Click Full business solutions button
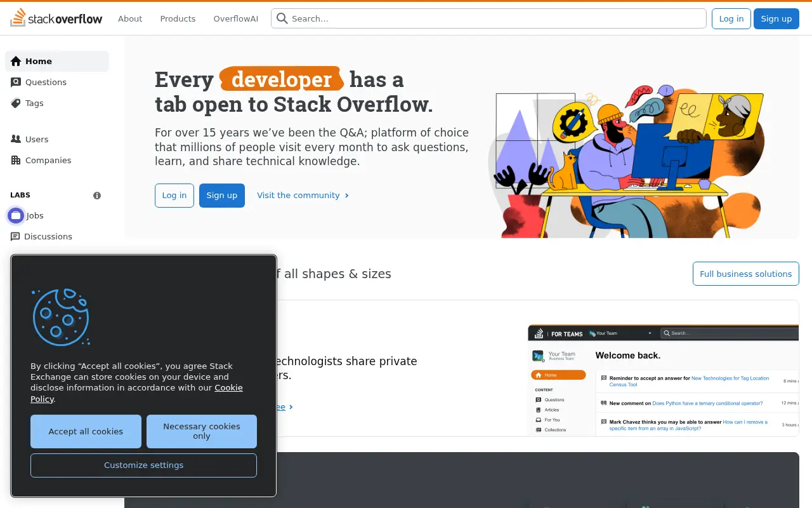 [746, 274]
